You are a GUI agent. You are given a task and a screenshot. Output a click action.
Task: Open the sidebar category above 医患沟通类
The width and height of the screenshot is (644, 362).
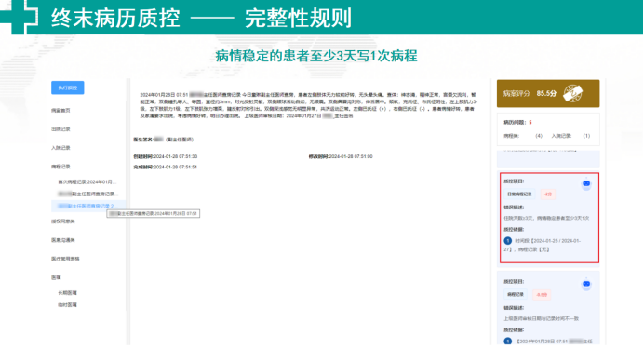pyautogui.click(x=63, y=221)
